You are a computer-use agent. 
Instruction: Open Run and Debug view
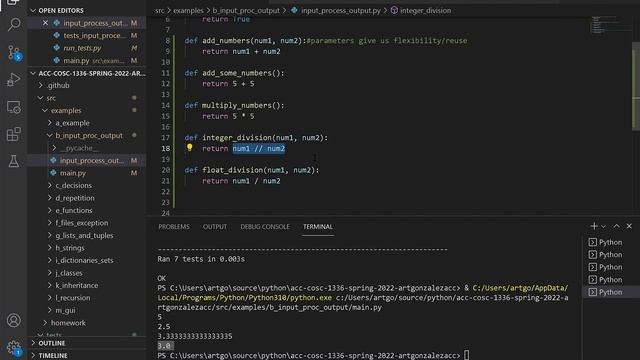point(14,80)
